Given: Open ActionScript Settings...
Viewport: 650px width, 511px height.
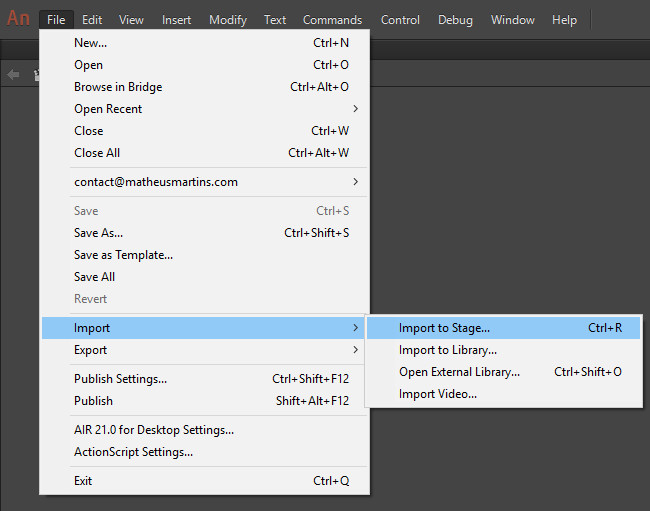Looking at the screenshot, I should pos(206,452).
